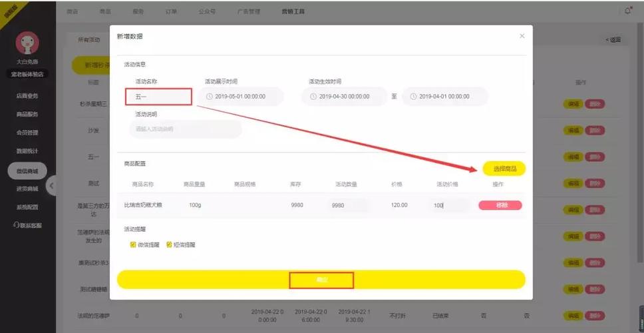Close the 新增数据 dialog with X
Viewport: 644px width, 333px height.
(x=522, y=36)
